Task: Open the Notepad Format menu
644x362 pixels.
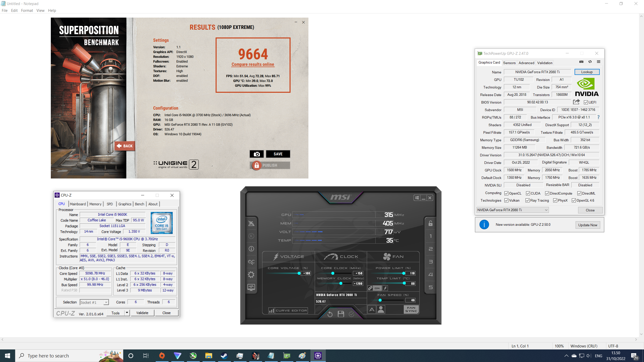Action: coord(27,10)
